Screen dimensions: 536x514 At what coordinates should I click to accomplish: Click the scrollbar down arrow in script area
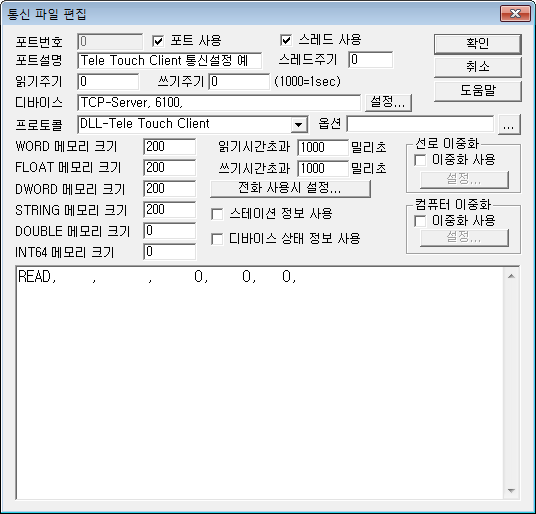511,491
